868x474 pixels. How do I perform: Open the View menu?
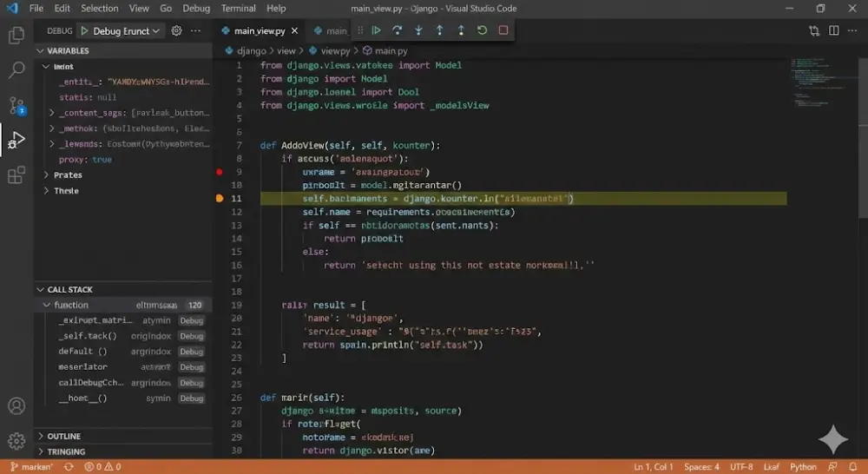pos(139,9)
